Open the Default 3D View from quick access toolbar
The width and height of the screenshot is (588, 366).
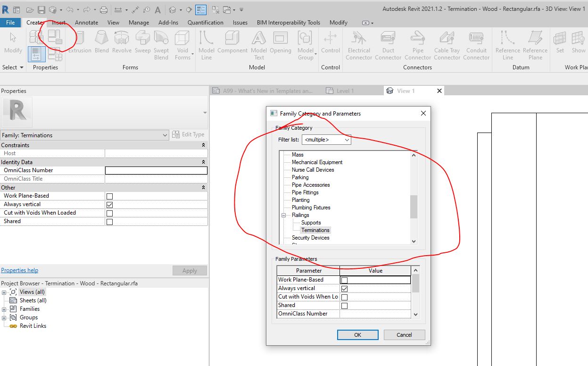[172, 9]
